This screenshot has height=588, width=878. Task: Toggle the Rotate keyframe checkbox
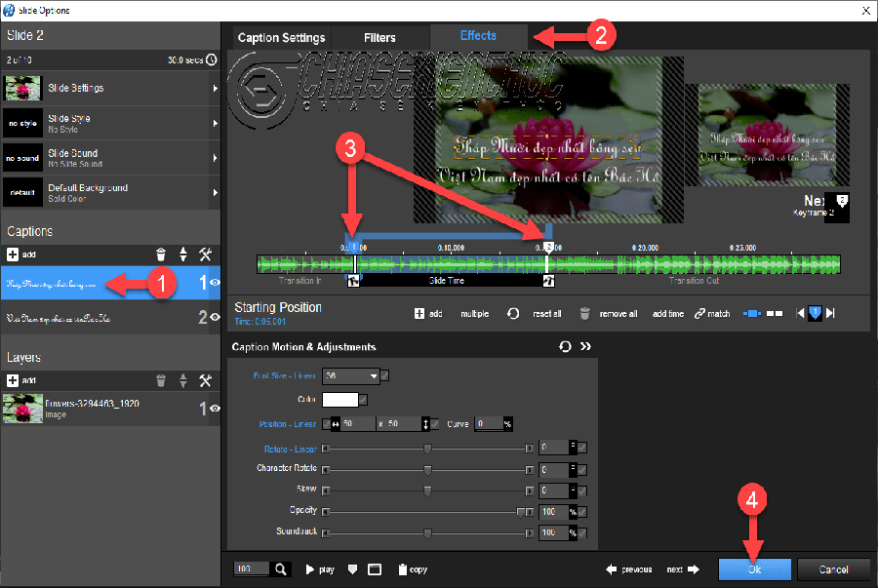point(582,448)
